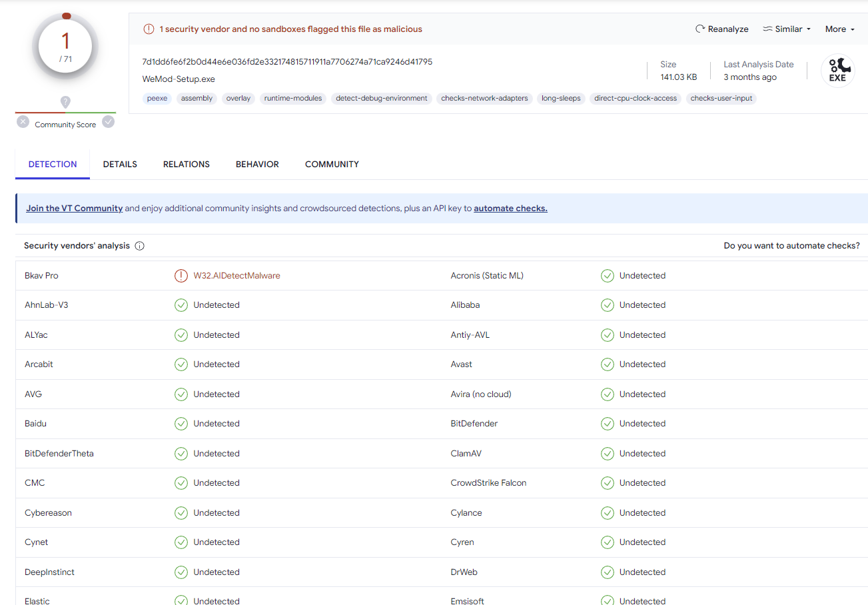Viewport: 868px width, 605px height.
Task: Select the assembly tag
Action: [197, 99]
